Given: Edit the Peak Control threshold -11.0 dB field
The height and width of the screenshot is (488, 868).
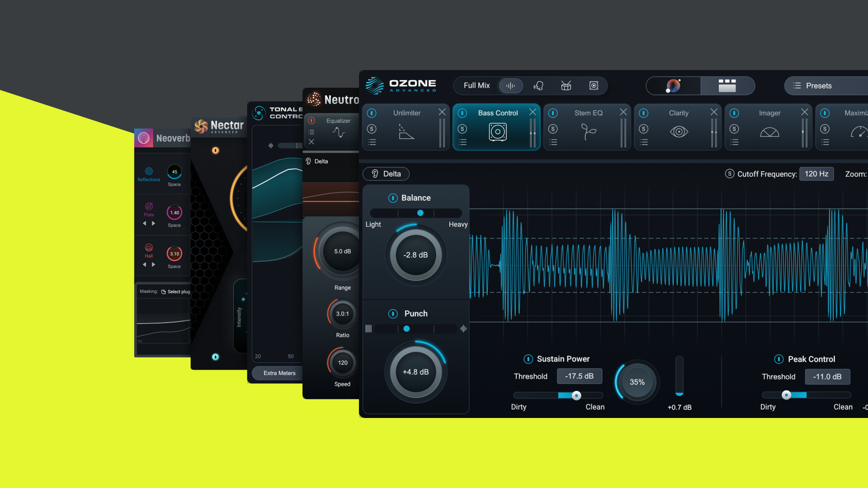Looking at the screenshot, I should pos(827,376).
